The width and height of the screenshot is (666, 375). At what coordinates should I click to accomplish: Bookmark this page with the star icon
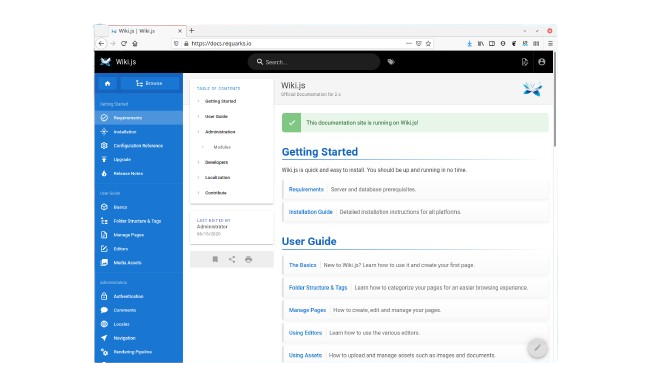(428, 43)
